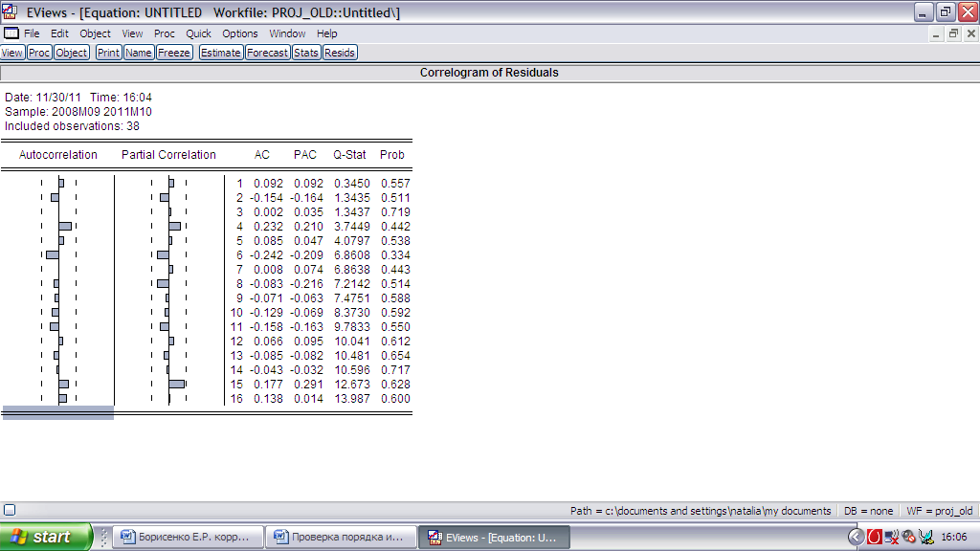Click the Forecast toolbar button
980x551 pixels.
pos(267,53)
